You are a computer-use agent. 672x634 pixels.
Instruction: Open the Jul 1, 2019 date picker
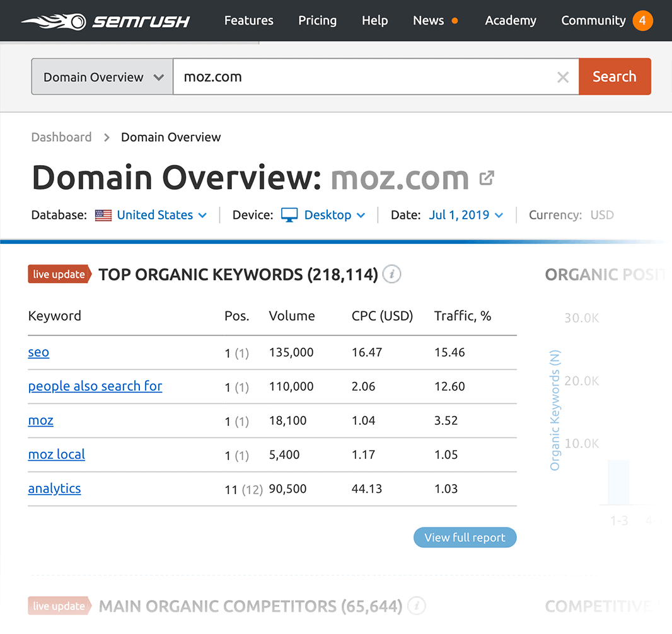[466, 215]
